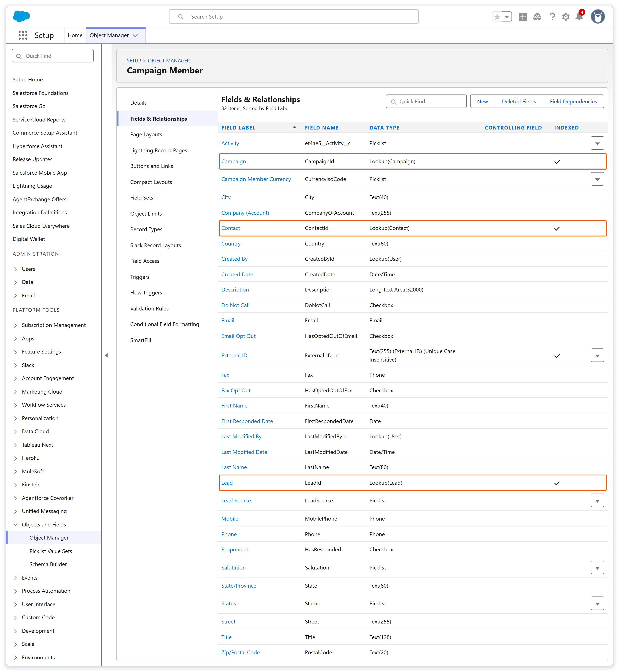Open Deleted Fields
The image size is (619, 672).
pyautogui.click(x=518, y=101)
